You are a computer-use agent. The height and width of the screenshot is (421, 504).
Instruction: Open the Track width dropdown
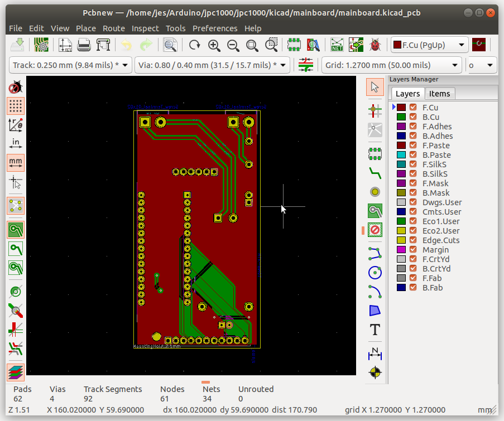pos(71,65)
